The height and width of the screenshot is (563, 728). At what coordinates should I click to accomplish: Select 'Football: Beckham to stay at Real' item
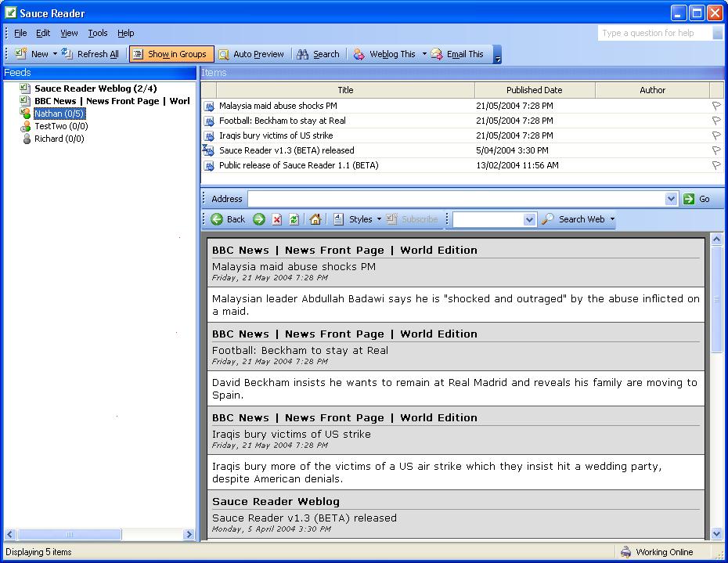[462, 121]
